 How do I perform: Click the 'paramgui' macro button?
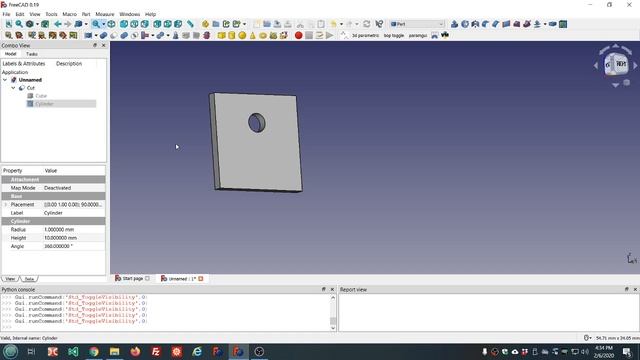418,36
